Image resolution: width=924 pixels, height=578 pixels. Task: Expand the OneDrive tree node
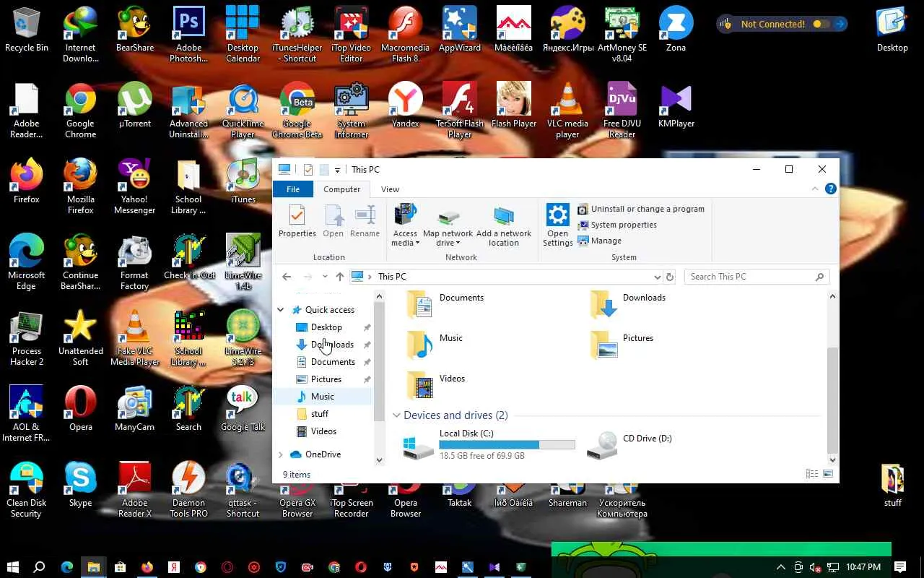[281, 454]
